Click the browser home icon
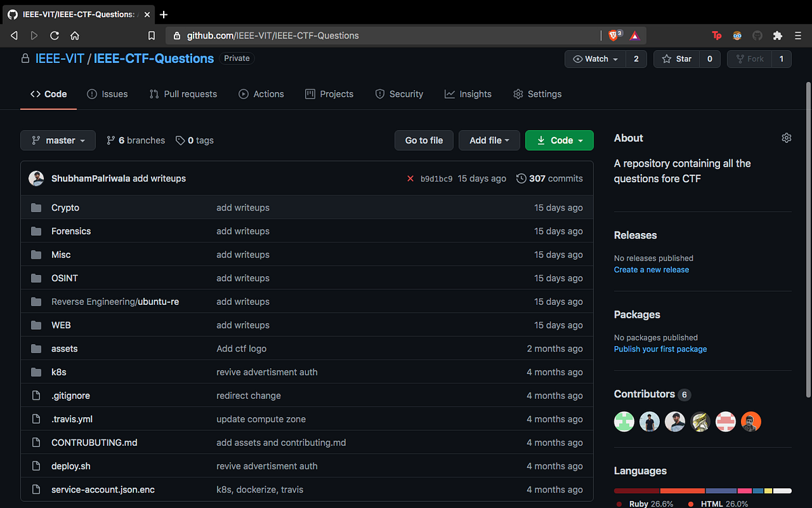 tap(74, 35)
